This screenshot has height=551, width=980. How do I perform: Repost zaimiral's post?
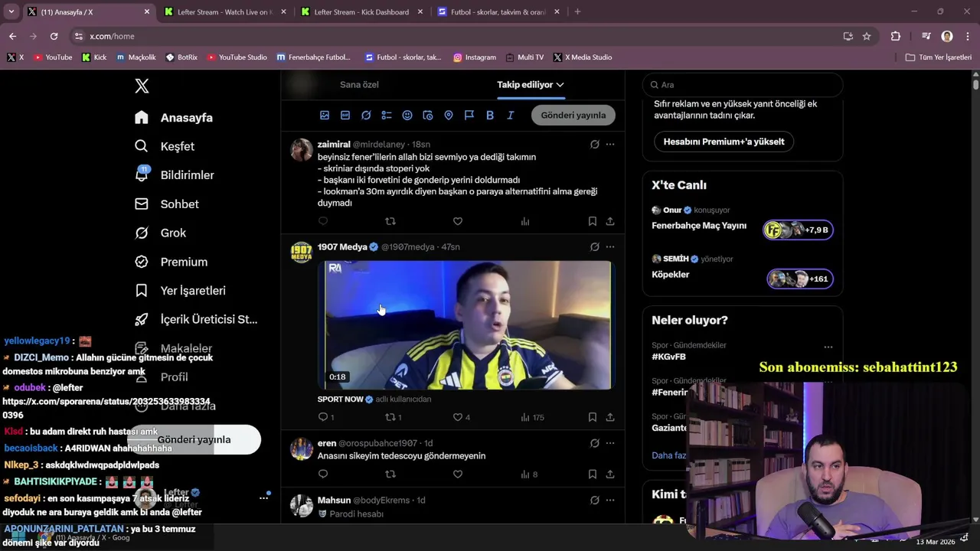click(390, 221)
